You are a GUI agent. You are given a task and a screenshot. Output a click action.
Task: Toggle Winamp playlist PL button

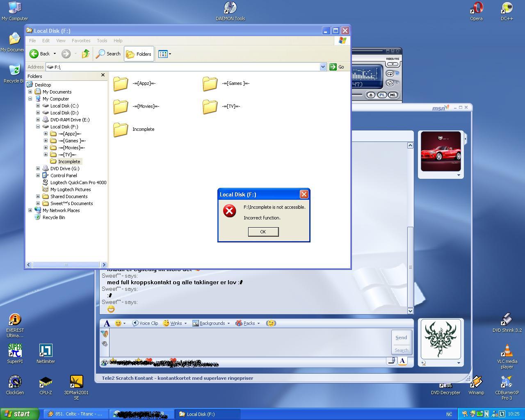[x=382, y=95]
